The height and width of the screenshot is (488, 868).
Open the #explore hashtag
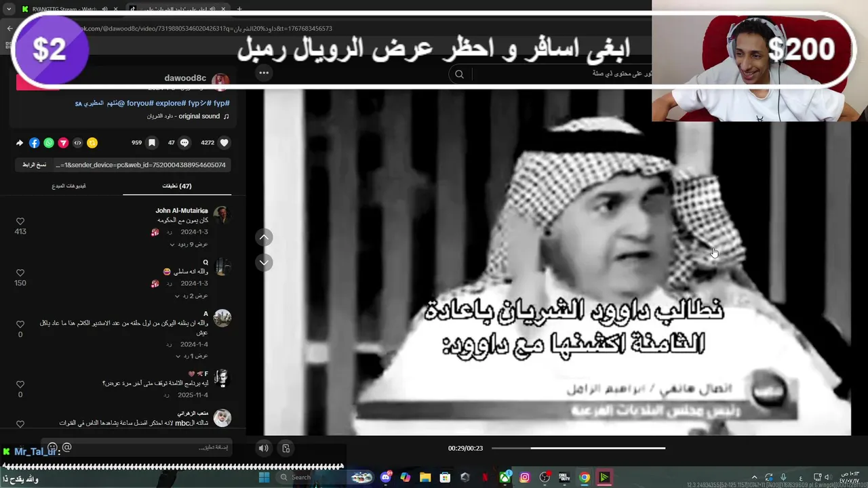[172, 103]
